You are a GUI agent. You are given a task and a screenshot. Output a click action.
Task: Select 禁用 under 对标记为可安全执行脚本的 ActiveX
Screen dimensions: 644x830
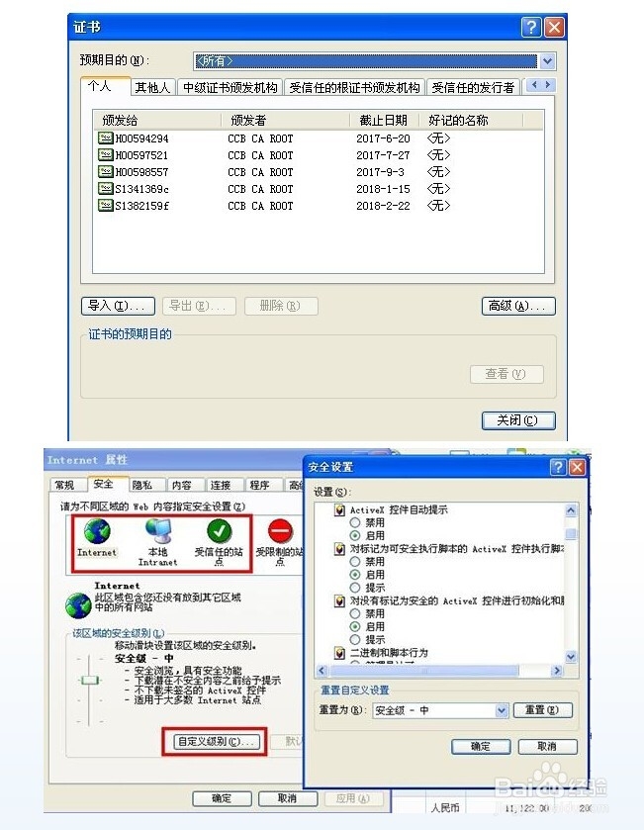click(x=355, y=562)
